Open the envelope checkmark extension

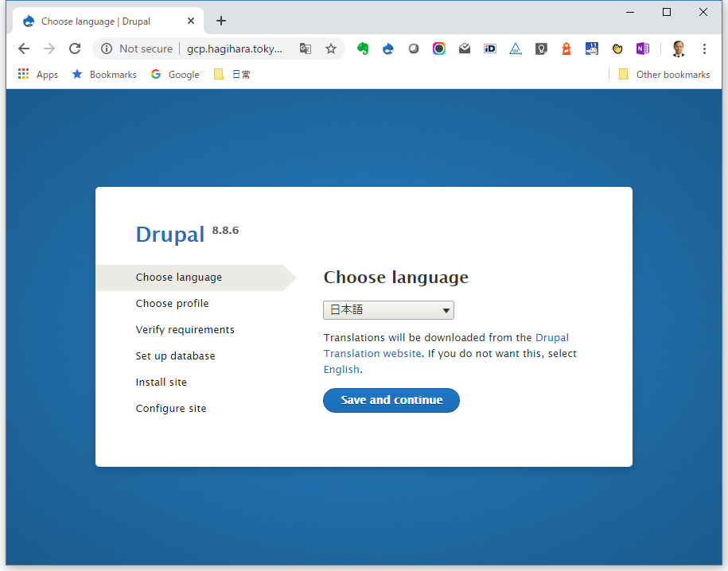[465, 49]
